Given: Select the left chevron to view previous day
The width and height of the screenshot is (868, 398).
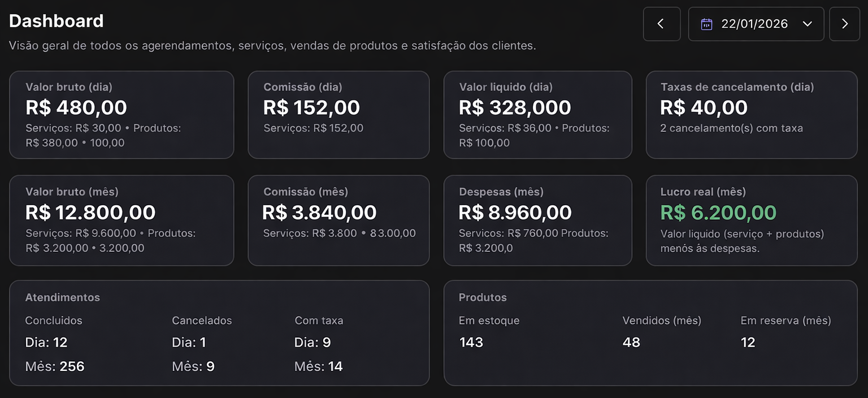Looking at the screenshot, I should coord(661,24).
